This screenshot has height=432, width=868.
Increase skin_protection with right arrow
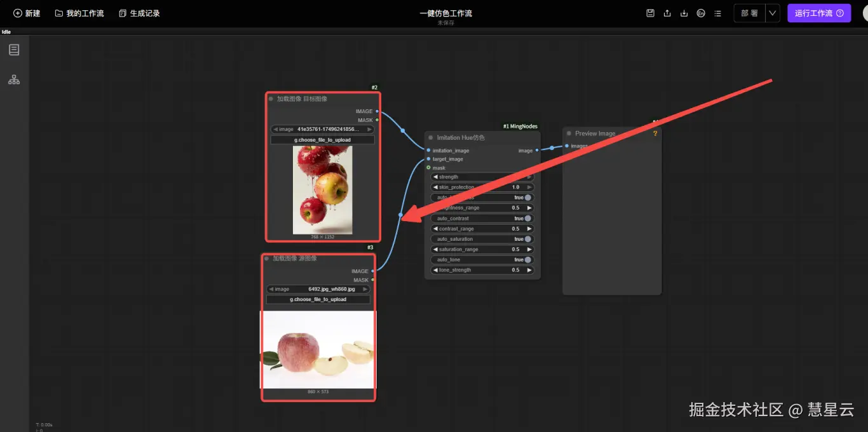pyautogui.click(x=530, y=187)
